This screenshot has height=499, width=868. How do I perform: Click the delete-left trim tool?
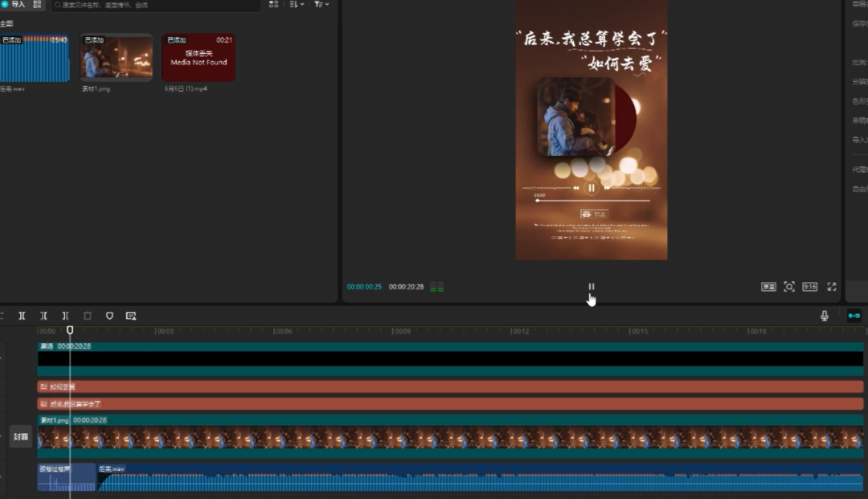(x=43, y=315)
